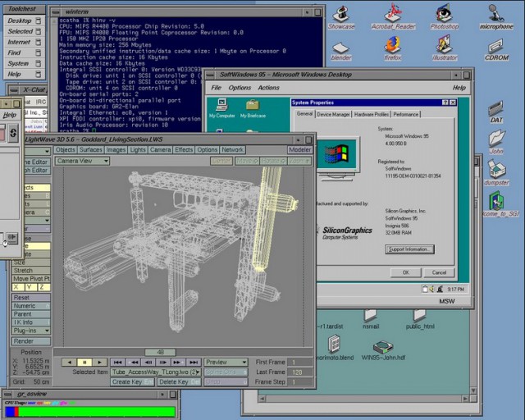This screenshot has width=525, height=420.
Task: Open the Preview dropdown menu
Action: (x=226, y=362)
